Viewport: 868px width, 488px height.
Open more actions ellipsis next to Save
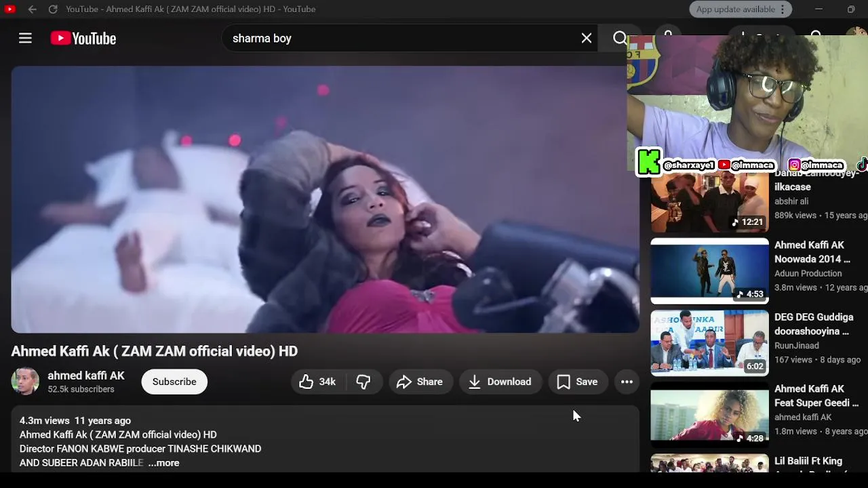tap(627, 382)
